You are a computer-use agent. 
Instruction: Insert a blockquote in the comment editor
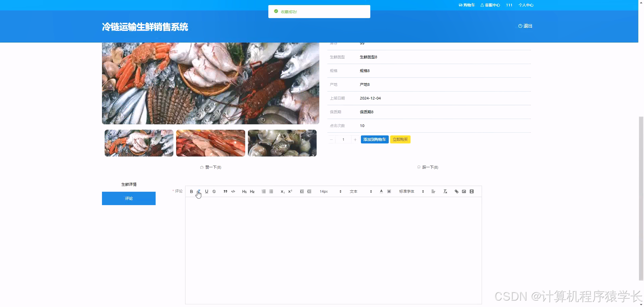225,191
